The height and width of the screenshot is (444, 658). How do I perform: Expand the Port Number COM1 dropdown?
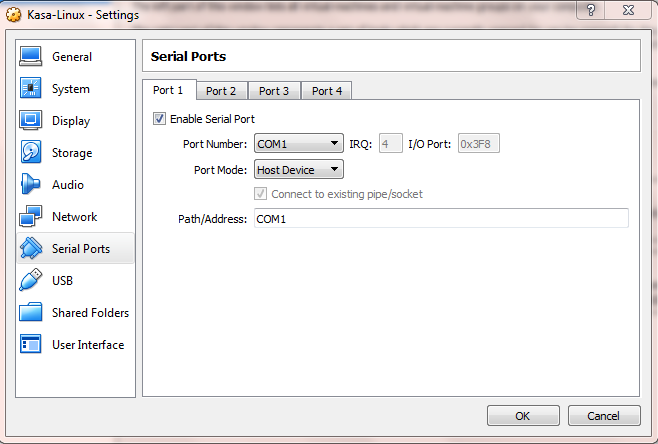298,144
